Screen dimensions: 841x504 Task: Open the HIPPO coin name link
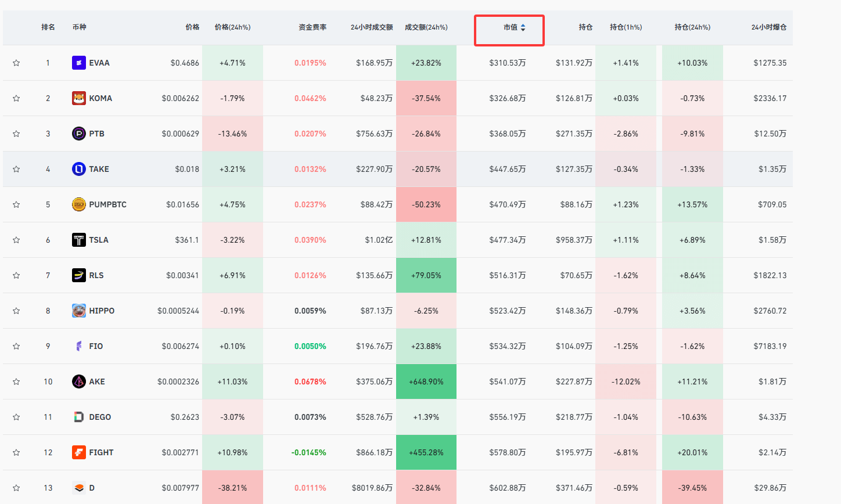[x=102, y=311]
